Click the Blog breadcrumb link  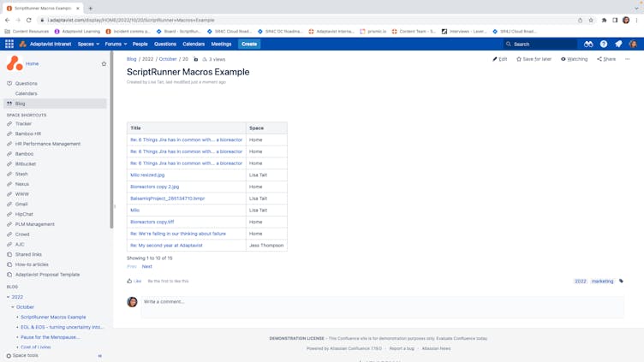click(x=131, y=59)
